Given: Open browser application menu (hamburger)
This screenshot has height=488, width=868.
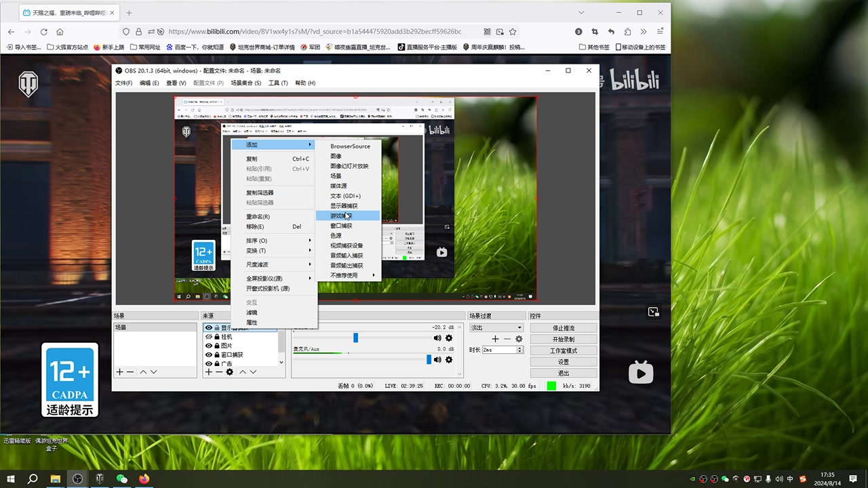Looking at the screenshot, I should pyautogui.click(x=660, y=32).
